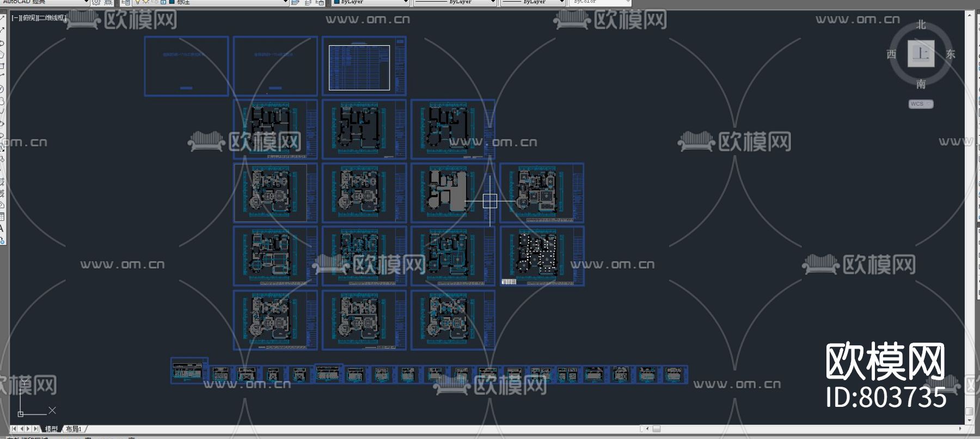980x439 pixels.
Task: Switch to the 布局1 layout tab
Action: coord(73,429)
